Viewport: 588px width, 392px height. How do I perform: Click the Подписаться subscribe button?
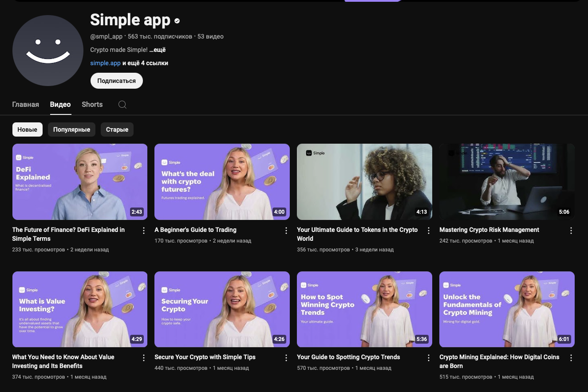pyautogui.click(x=117, y=81)
